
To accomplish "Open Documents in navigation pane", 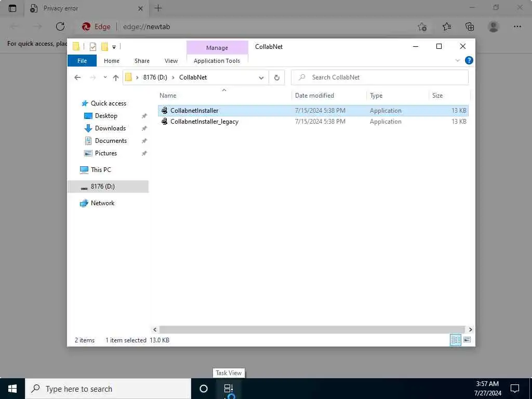I will coord(111,141).
